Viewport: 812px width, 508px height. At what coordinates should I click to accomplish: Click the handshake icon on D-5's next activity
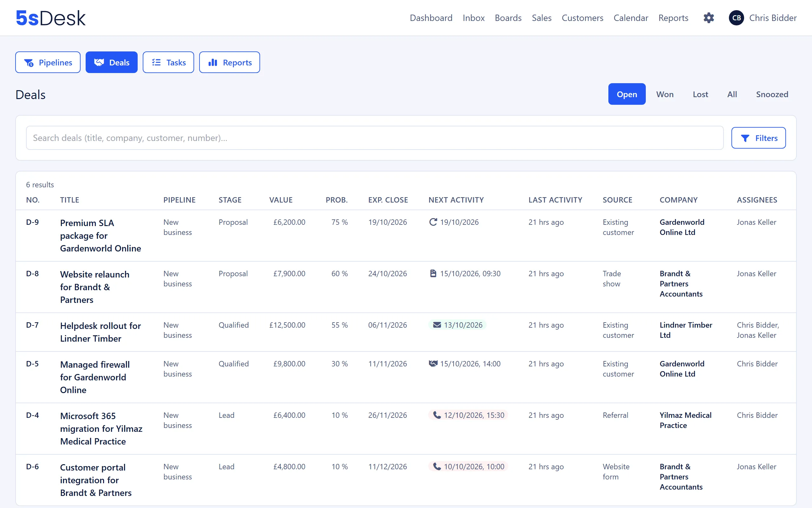coord(433,364)
